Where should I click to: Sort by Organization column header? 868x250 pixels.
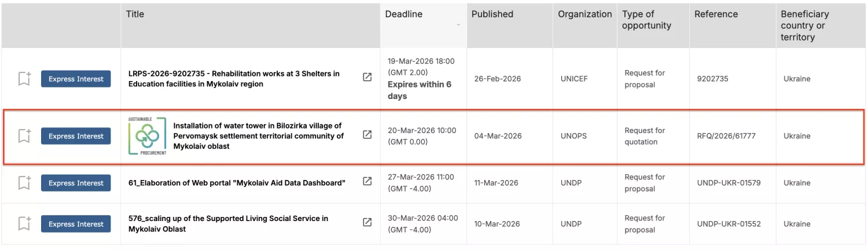coord(584,14)
